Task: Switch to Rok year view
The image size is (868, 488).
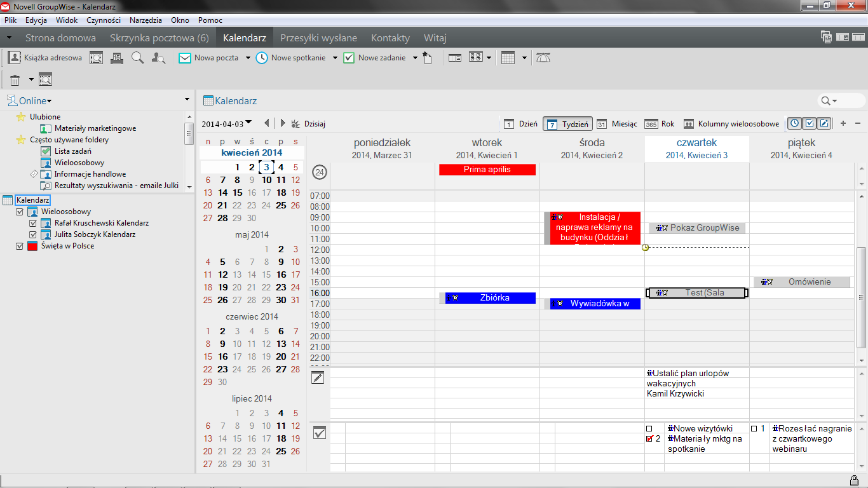Action: [660, 124]
